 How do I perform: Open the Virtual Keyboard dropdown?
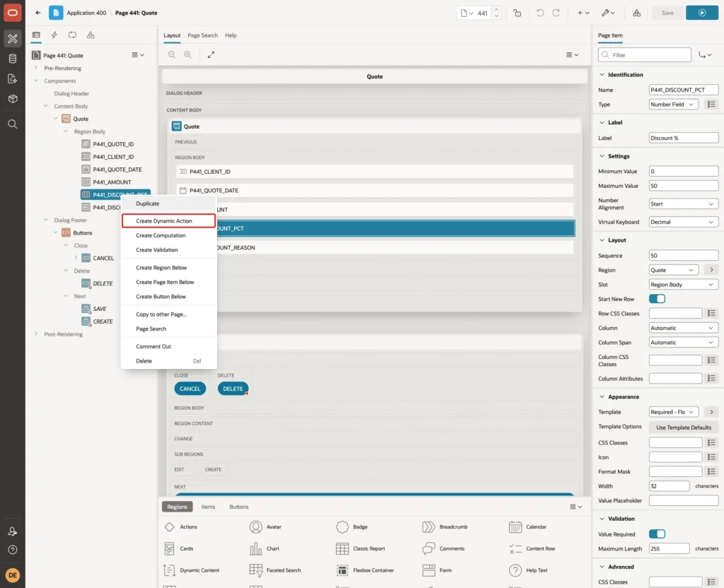coord(684,222)
